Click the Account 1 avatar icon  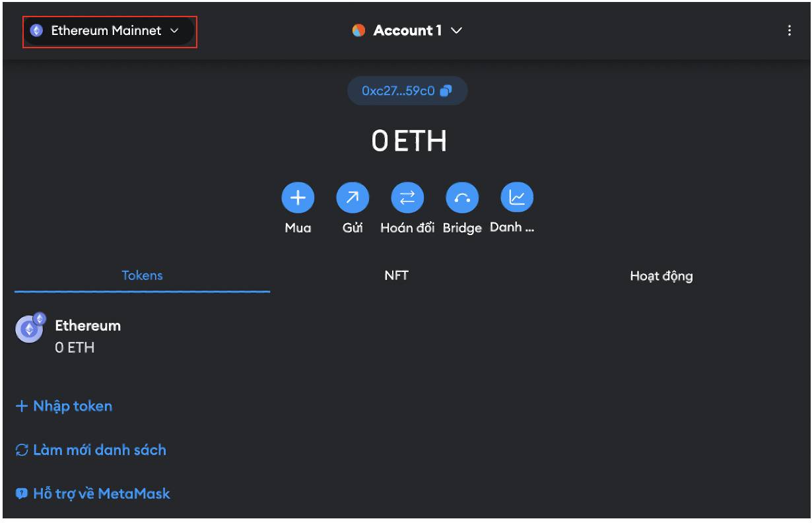click(x=358, y=30)
